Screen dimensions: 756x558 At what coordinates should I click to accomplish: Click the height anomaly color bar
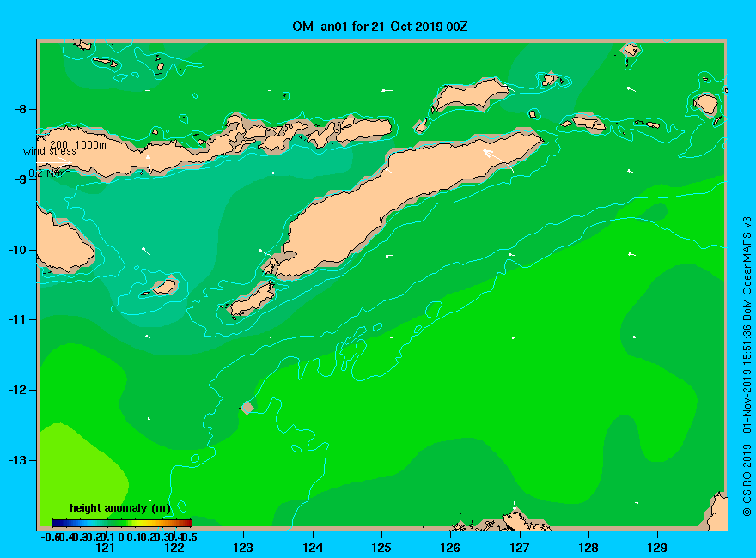(x=122, y=523)
